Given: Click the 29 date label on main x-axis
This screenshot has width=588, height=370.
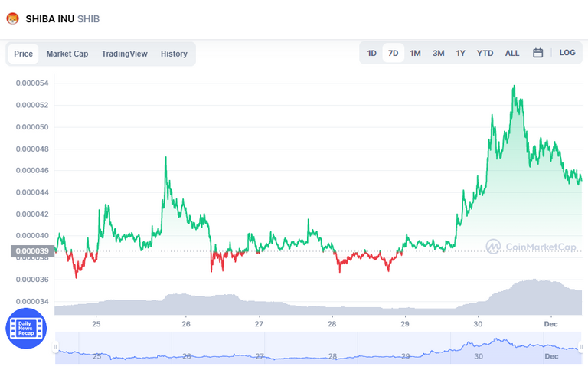Looking at the screenshot, I should [x=404, y=324].
